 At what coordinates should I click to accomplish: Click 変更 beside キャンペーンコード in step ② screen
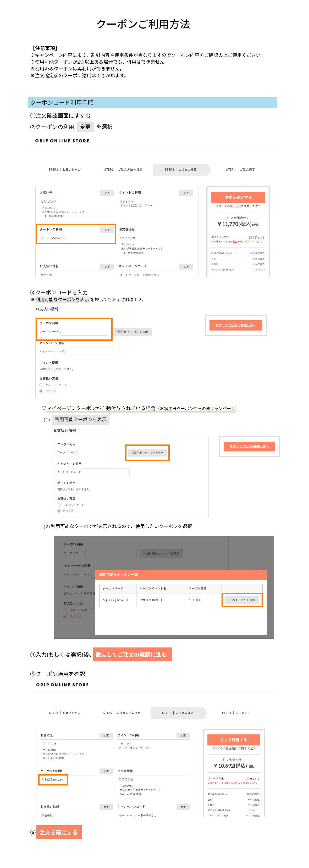tap(186, 267)
